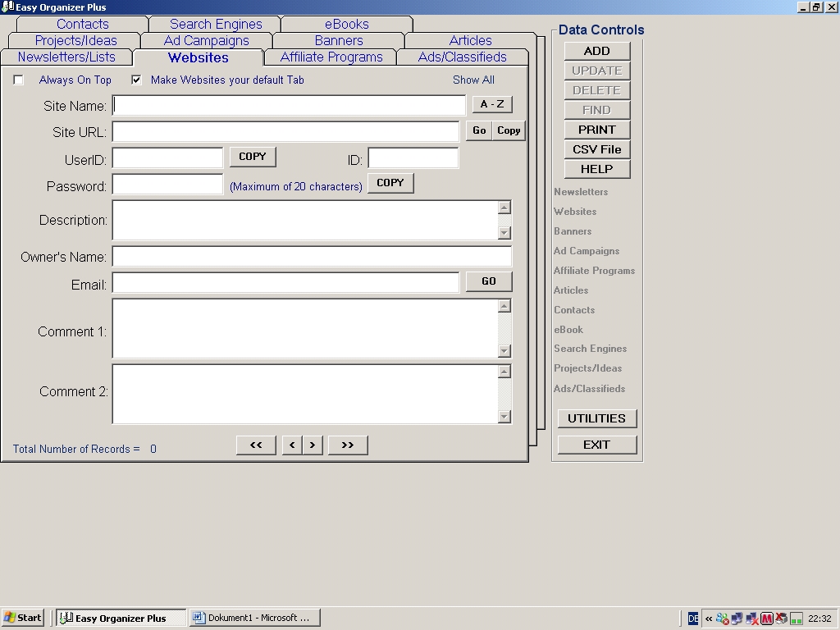
Task: Open the Newsletters/Lists tab
Action: point(66,57)
